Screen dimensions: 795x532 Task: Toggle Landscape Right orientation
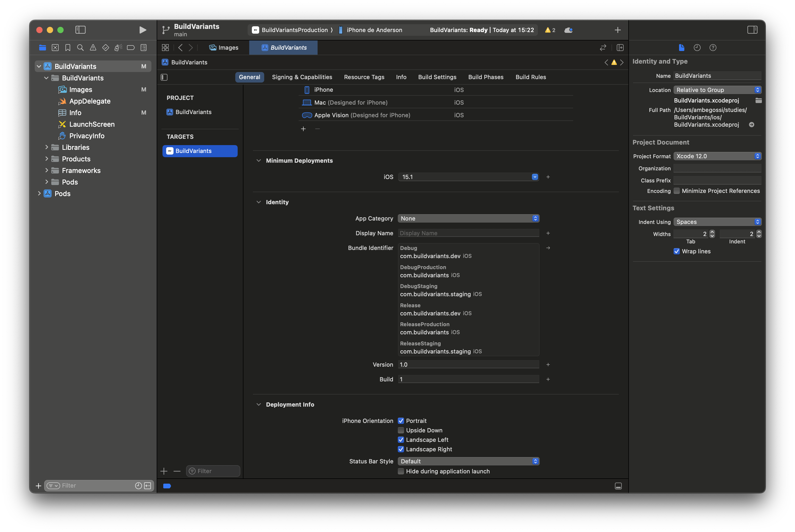click(x=401, y=449)
